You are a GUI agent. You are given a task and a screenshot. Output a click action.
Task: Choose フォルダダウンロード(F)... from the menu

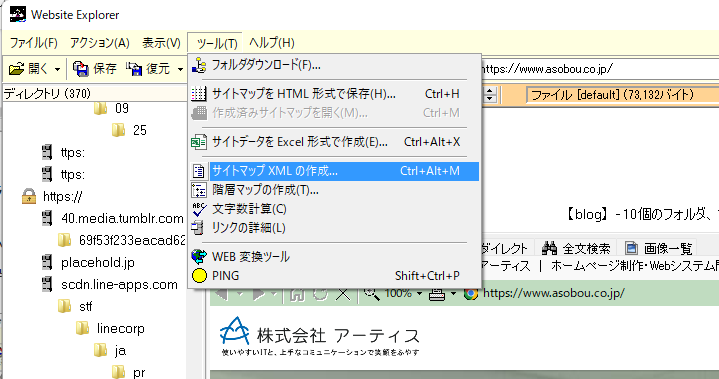[335, 66]
